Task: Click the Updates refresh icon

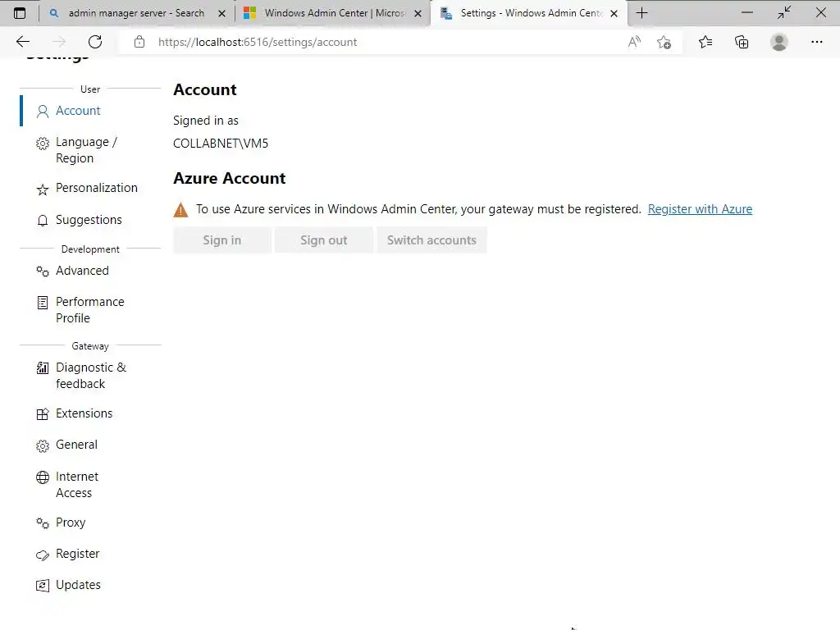Action: coord(43,586)
